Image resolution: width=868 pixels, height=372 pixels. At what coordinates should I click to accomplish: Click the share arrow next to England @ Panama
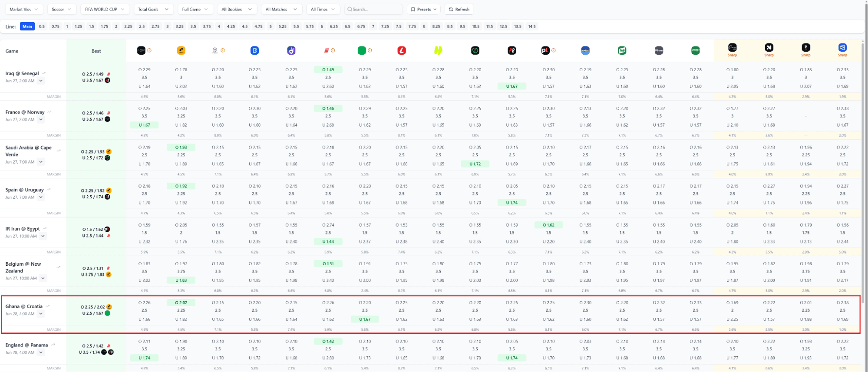click(53, 345)
